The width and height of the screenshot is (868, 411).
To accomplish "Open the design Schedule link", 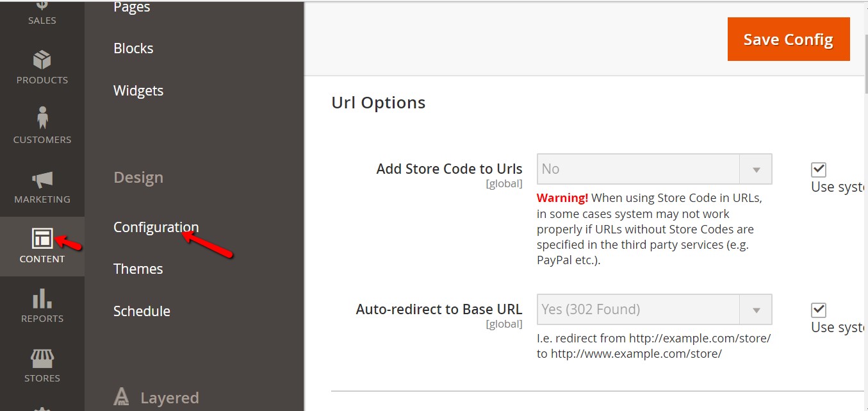I will point(142,312).
